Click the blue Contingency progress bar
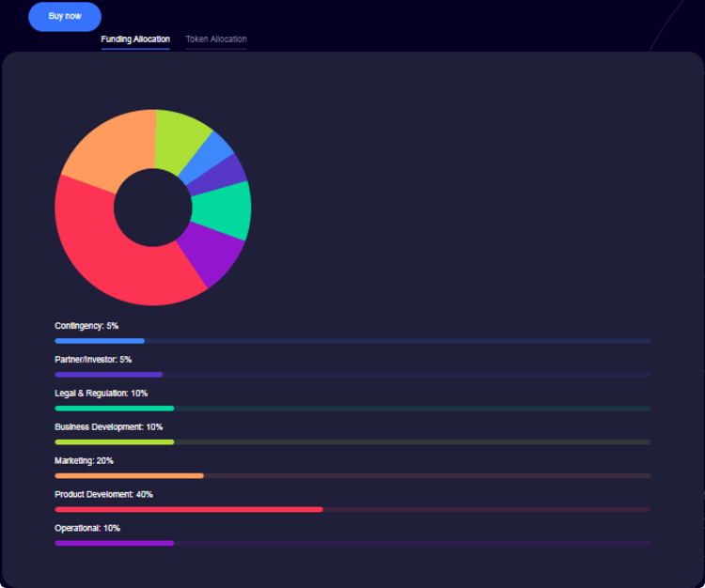The width and height of the screenshot is (705, 588). 352,341
